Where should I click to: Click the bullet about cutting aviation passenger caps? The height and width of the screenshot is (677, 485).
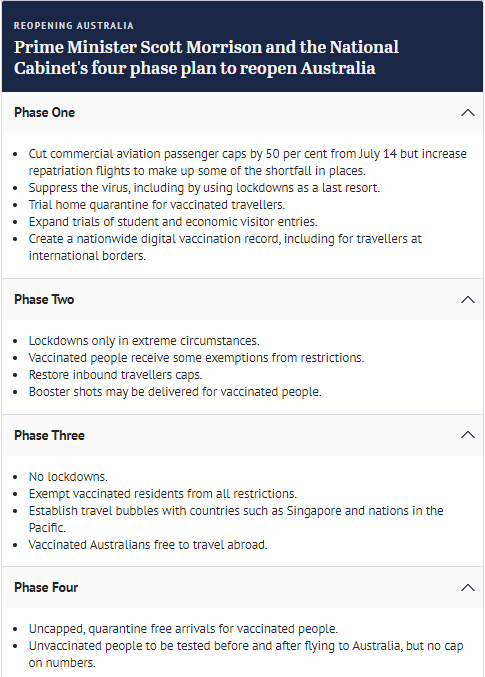[247, 162]
